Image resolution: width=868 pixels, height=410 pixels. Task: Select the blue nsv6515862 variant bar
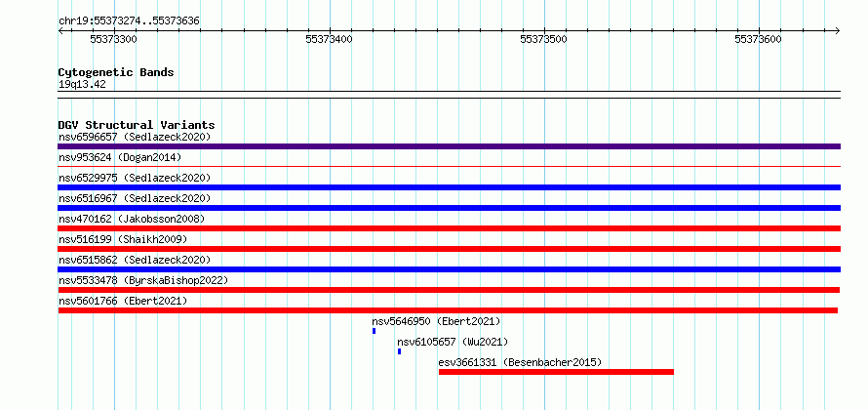(449, 269)
